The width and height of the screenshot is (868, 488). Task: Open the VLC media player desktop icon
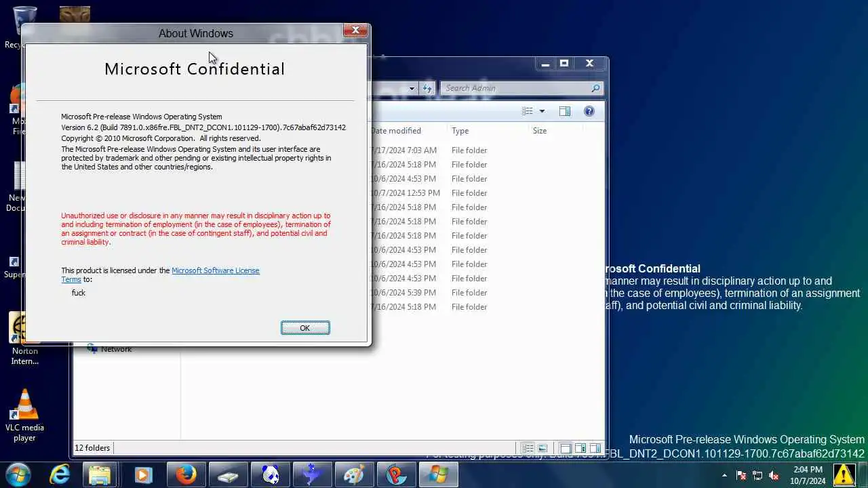pyautogui.click(x=25, y=415)
